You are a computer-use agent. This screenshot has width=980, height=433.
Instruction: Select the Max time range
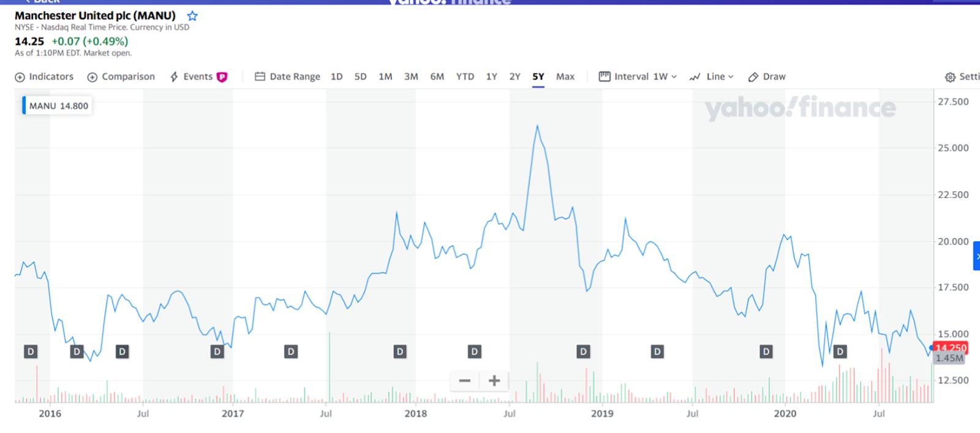(565, 77)
